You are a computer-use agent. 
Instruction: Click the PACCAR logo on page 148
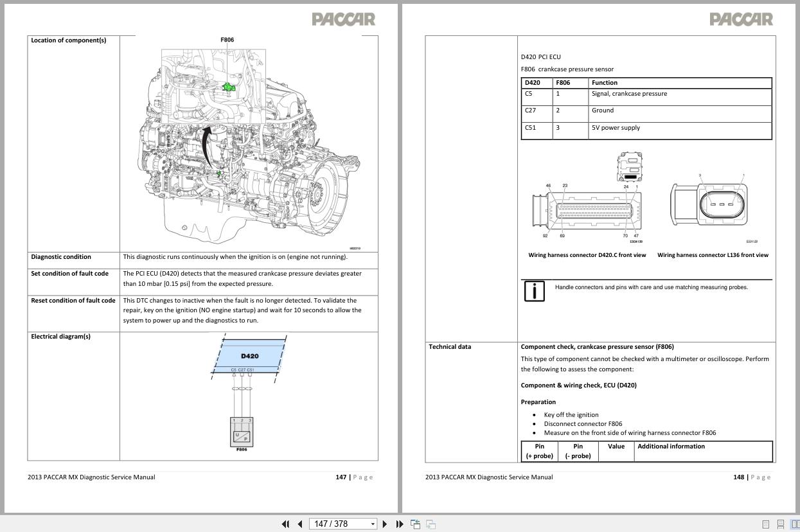point(741,19)
